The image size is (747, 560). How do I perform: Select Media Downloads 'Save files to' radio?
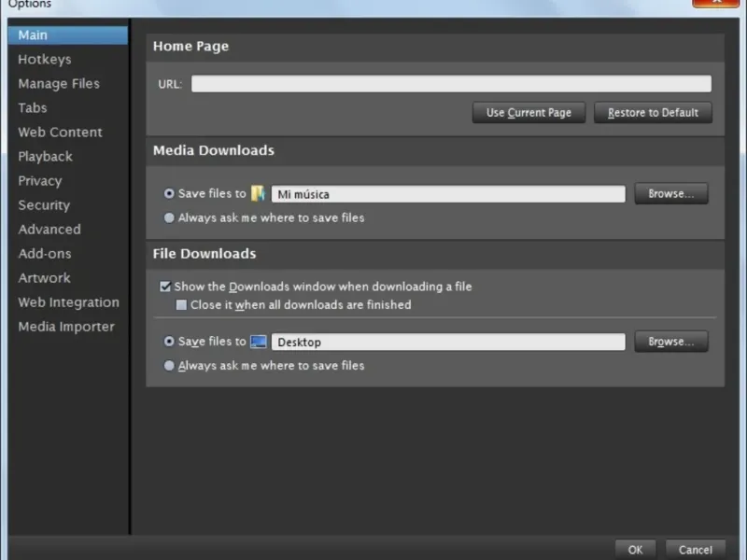click(169, 193)
